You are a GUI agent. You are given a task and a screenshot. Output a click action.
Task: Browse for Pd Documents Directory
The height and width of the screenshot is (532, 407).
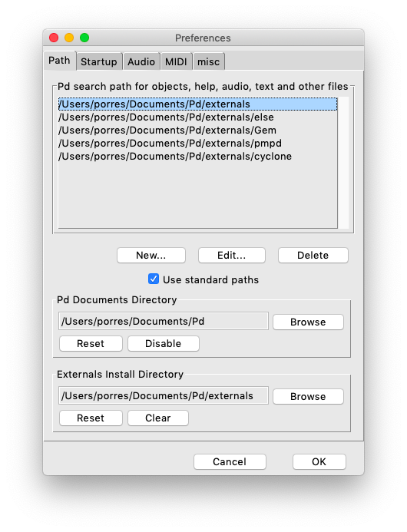[308, 322]
